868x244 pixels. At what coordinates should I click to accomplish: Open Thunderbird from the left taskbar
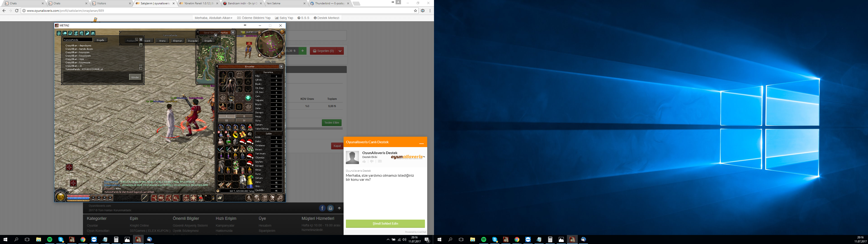coord(150,240)
